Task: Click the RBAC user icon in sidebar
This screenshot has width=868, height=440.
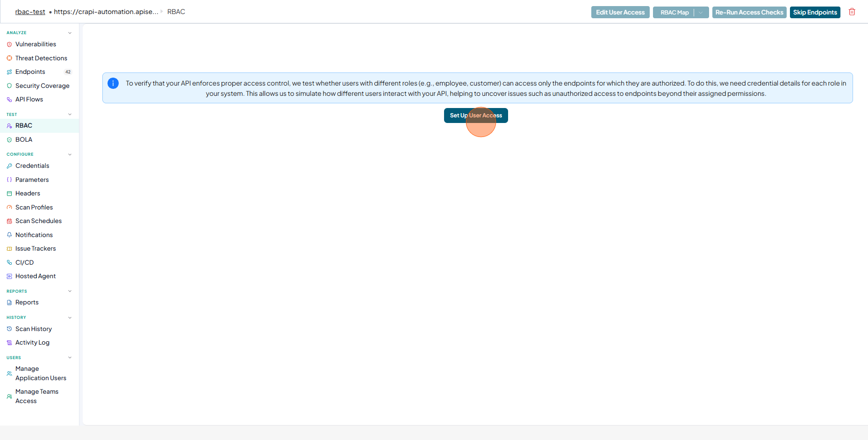Action: click(9, 126)
